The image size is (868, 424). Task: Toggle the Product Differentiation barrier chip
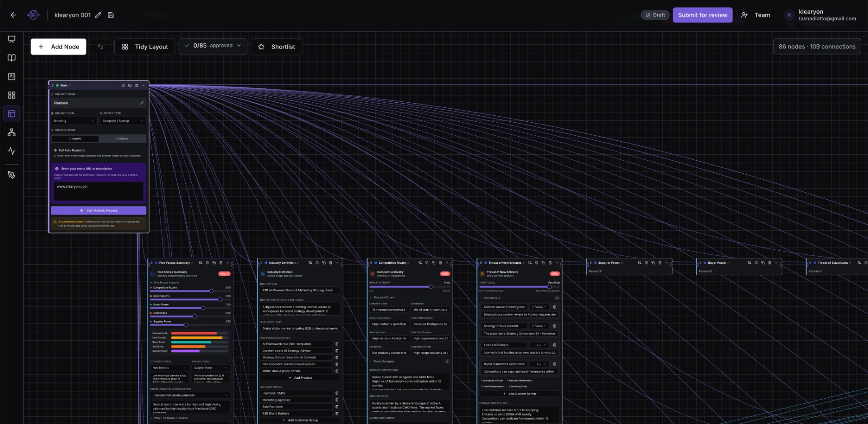(519, 381)
